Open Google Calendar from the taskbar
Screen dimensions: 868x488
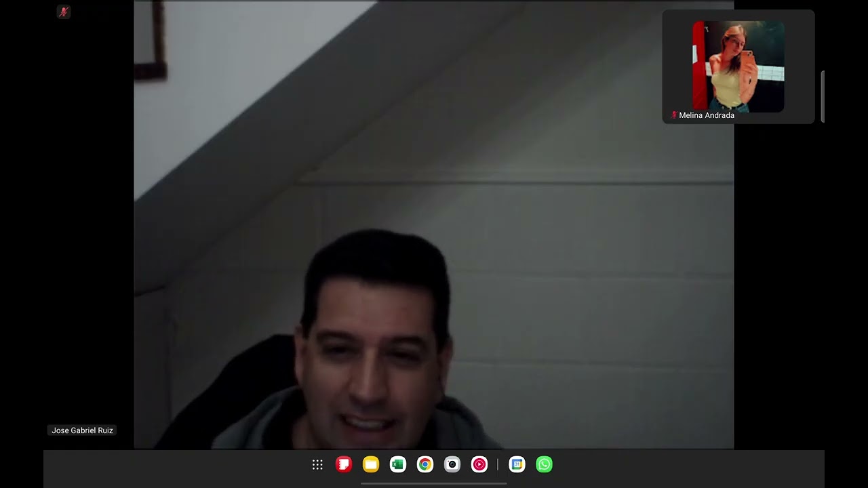coord(517,464)
